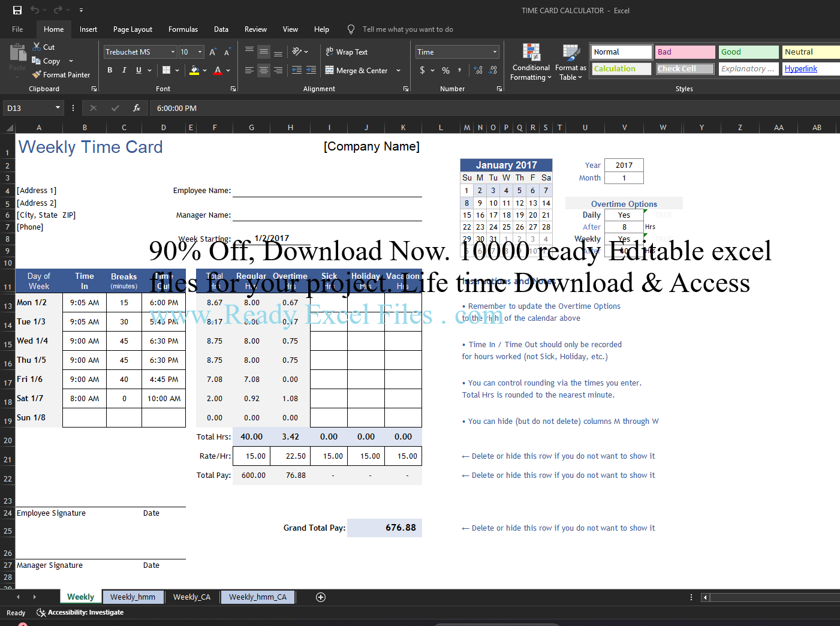The width and height of the screenshot is (840, 626).
Task: Add new sheet with plus icon
Action: [321, 597]
